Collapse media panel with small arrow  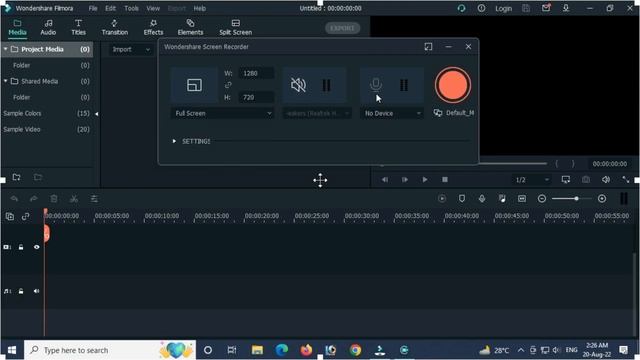97,114
